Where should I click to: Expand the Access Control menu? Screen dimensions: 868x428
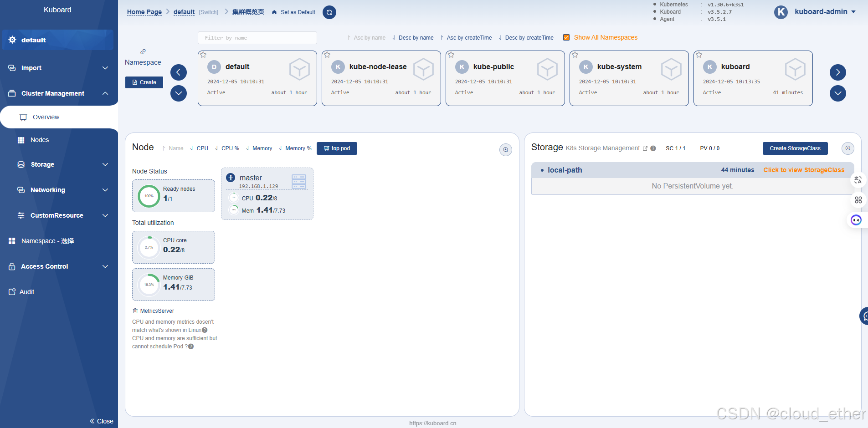[59, 266]
